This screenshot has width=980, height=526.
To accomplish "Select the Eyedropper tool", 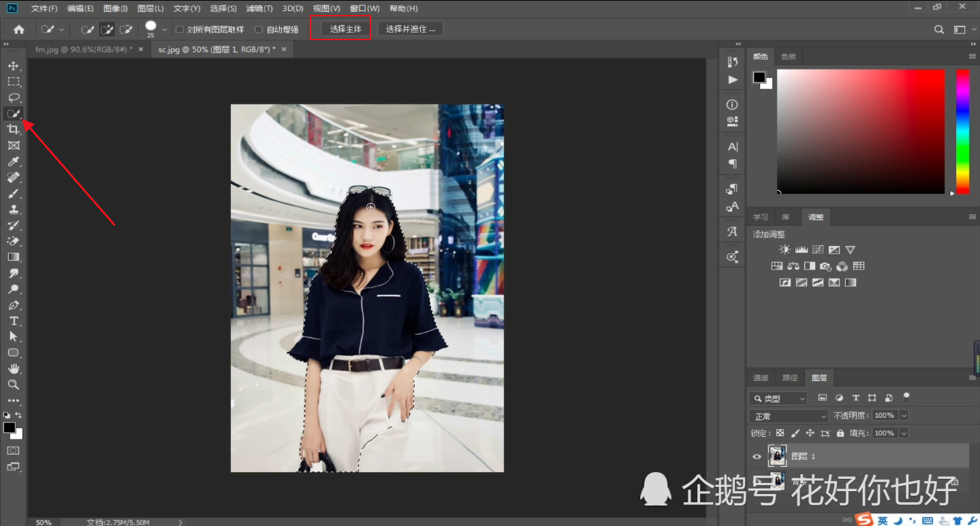I will pos(13,161).
